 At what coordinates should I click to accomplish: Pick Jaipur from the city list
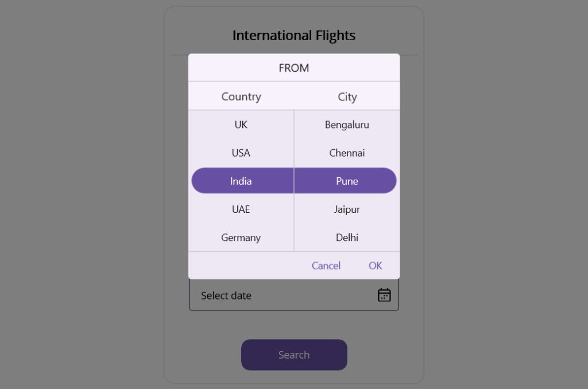[x=346, y=209]
